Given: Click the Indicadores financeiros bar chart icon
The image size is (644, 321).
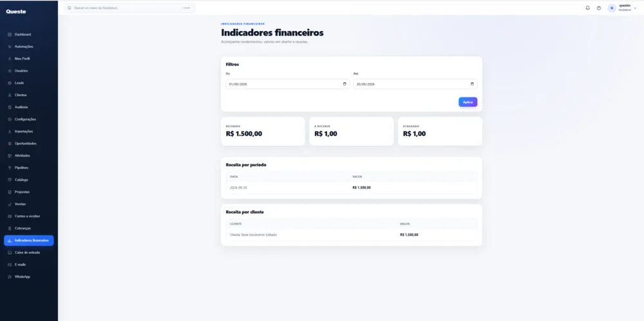Looking at the screenshot, I should [10, 240].
